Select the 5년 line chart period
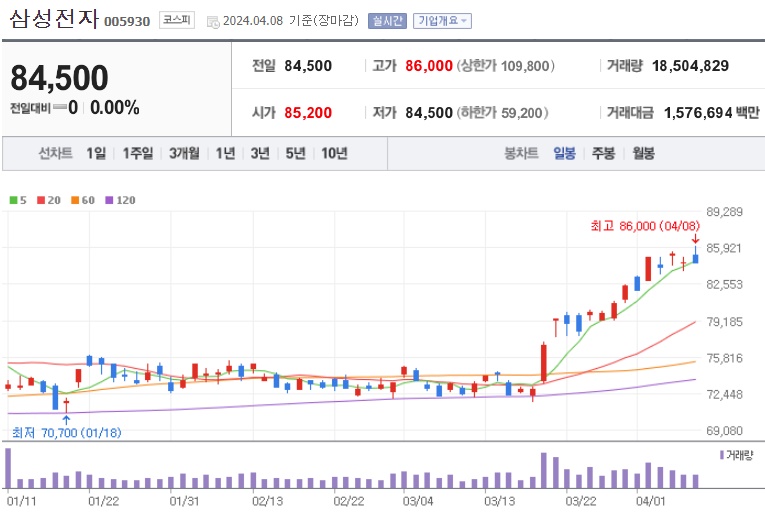Screen dimensions: 765x514 [x=295, y=154]
